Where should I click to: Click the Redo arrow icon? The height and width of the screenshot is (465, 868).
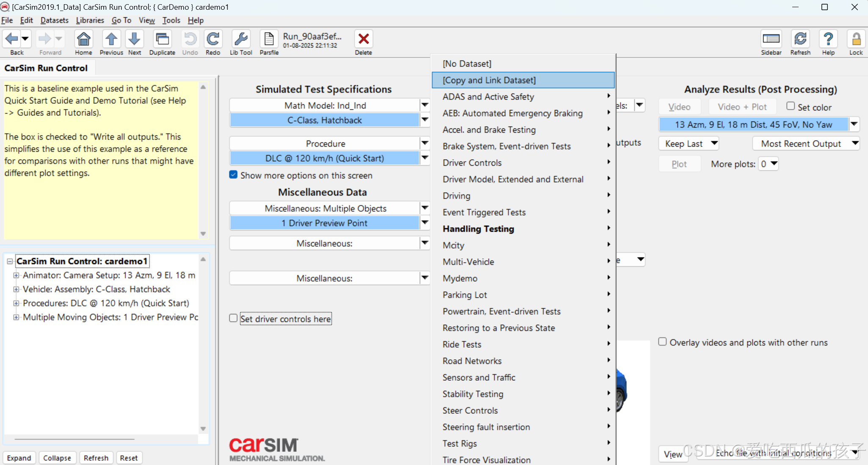213,39
